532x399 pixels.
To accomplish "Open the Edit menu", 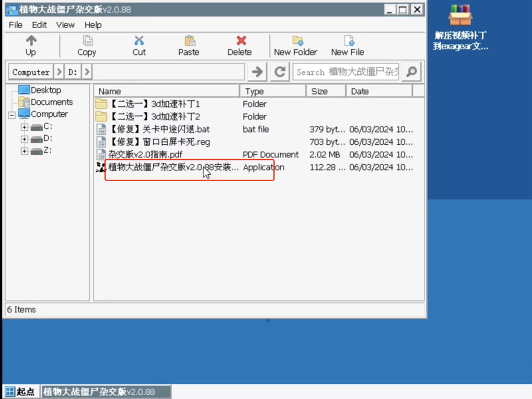I will [39, 25].
